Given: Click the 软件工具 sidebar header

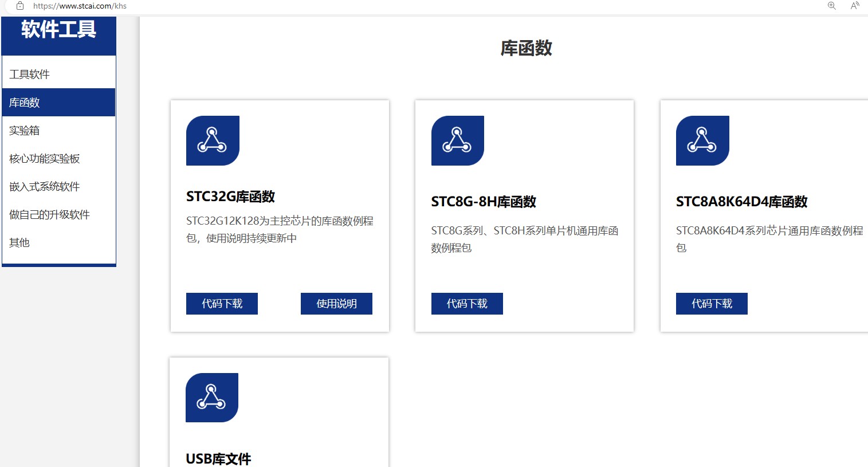Looking at the screenshot, I should (x=59, y=30).
